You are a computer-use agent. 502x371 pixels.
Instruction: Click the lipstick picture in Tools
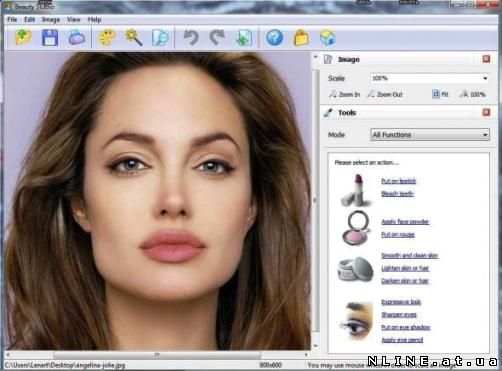click(356, 190)
